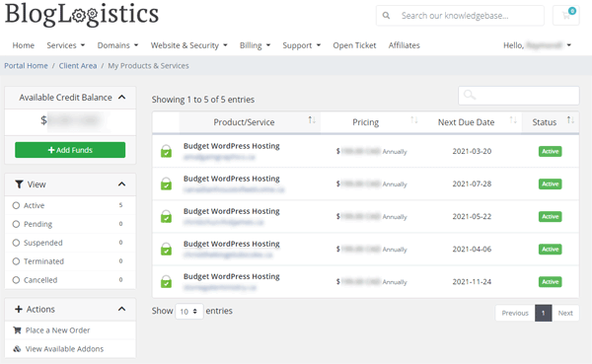Click the Previous pagination button
592x364 pixels.
(x=515, y=313)
